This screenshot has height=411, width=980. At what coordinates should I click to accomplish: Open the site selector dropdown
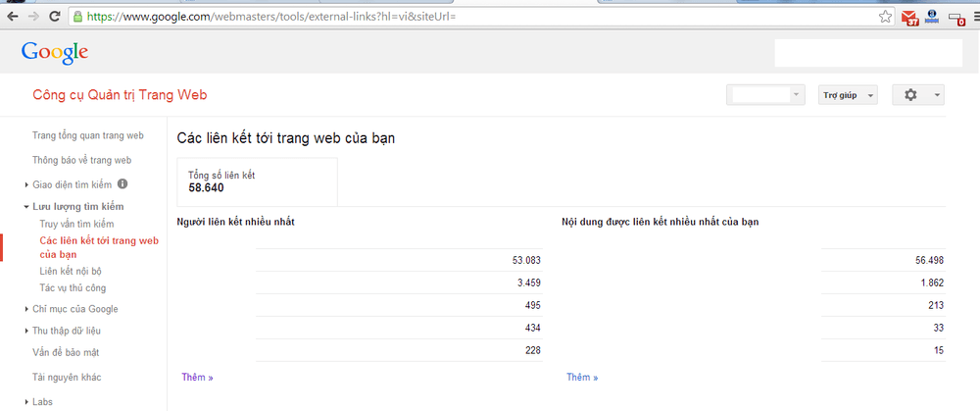click(x=765, y=95)
